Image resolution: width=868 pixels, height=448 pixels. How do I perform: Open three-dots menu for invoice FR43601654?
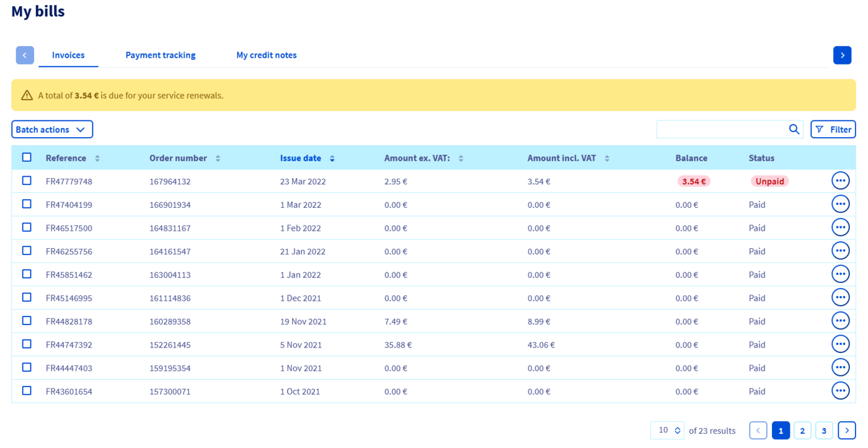840,391
